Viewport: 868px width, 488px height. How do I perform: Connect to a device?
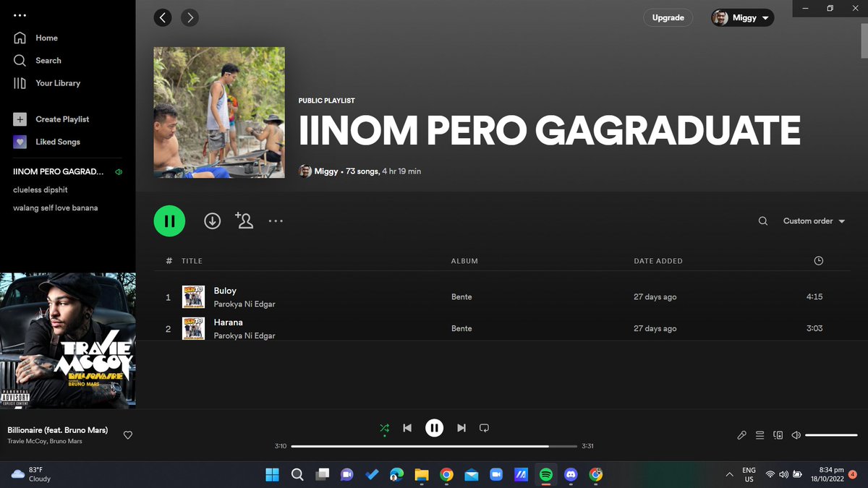778,435
